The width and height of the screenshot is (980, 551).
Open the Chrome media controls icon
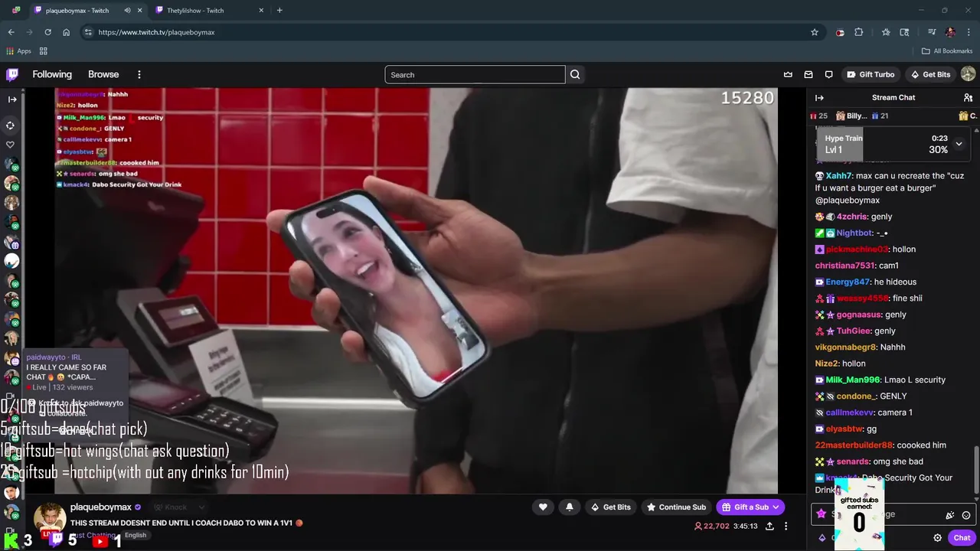932,32
